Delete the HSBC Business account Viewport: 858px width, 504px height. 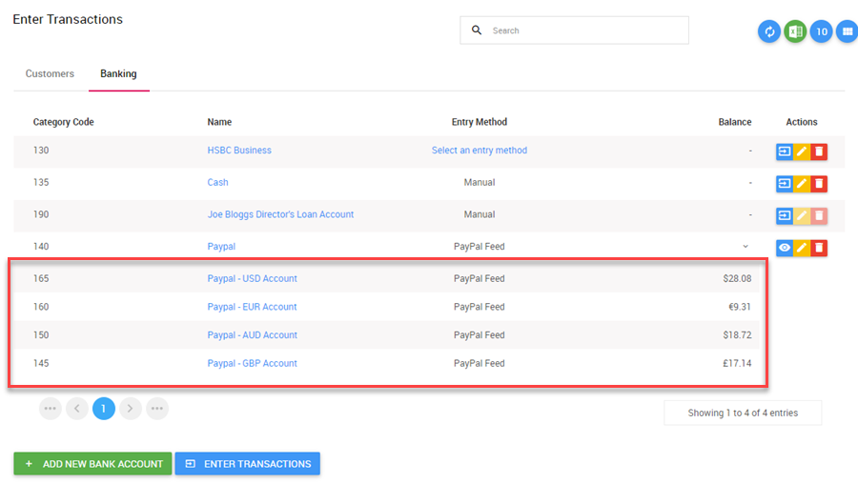819,151
